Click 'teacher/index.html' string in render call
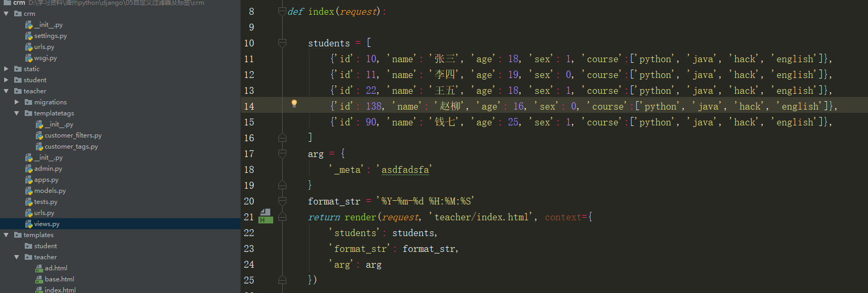This screenshot has height=293, width=868. [483, 217]
